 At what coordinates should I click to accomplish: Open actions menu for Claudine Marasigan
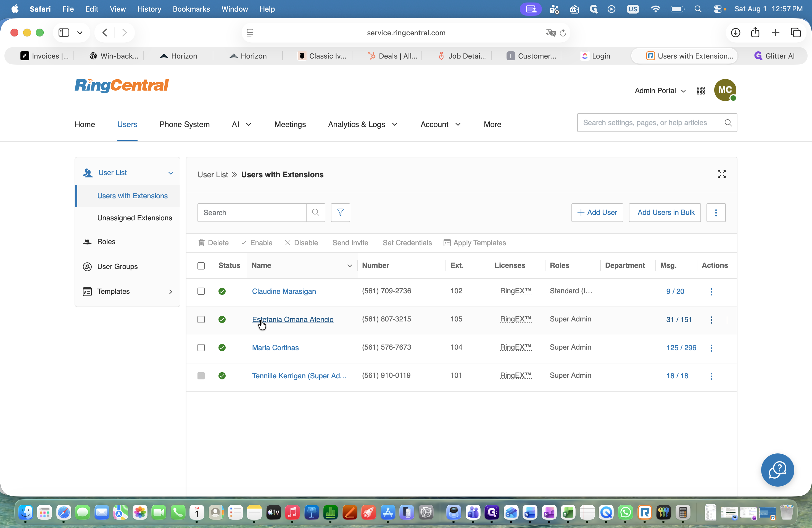point(711,292)
